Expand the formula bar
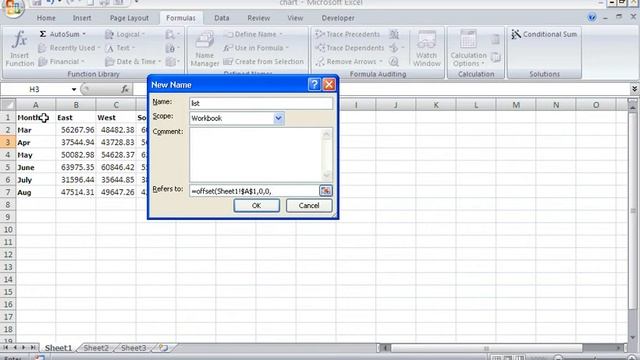 [634, 89]
